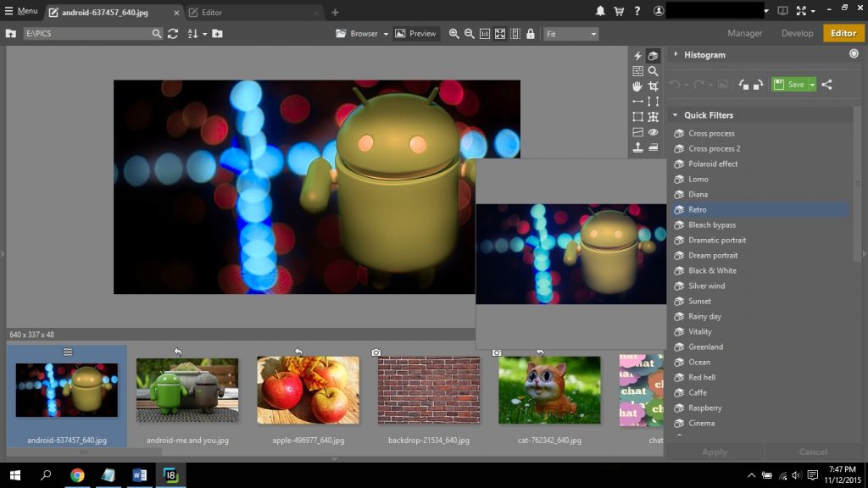Select the Perspective rectangle tool
868x488 pixels.
click(x=637, y=117)
